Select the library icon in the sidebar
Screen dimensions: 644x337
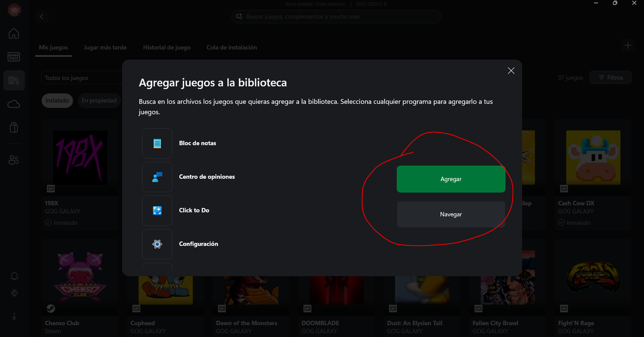pyautogui.click(x=14, y=81)
